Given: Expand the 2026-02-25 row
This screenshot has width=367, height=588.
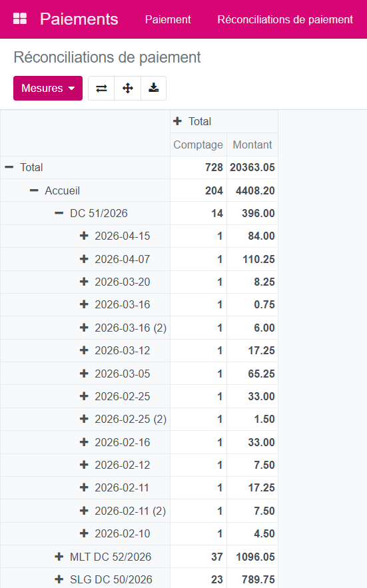Looking at the screenshot, I should [84, 396].
